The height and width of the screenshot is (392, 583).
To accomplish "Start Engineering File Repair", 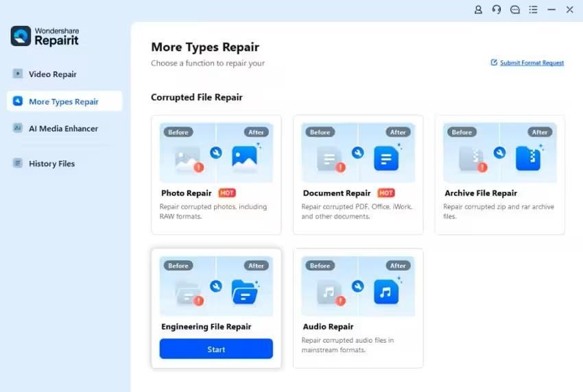I will pyautogui.click(x=216, y=349).
